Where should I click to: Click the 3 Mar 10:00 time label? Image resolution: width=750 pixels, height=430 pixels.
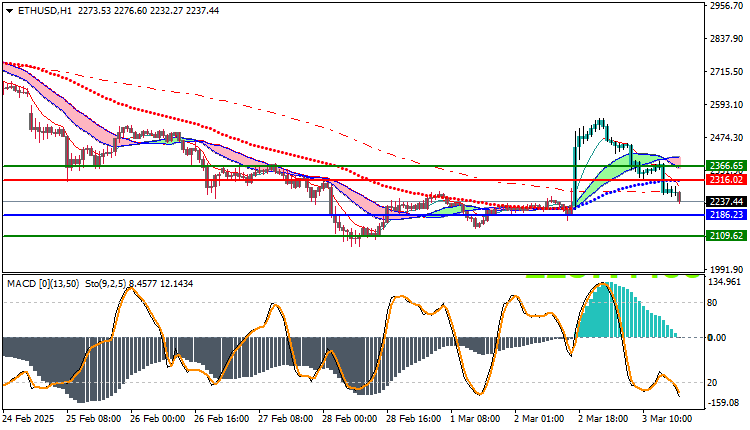pyautogui.click(x=667, y=419)
